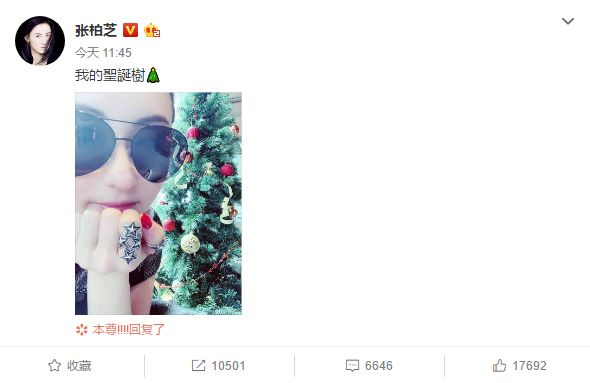Click the repost share icon
The image size is (590, 383).
click(x=198, y=365)
